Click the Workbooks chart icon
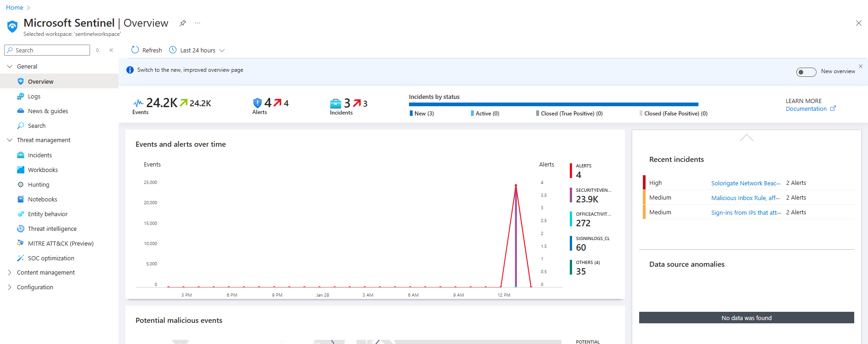Image resolution: width=868 pixels, height=344 pixels. (x=21, y=170)
